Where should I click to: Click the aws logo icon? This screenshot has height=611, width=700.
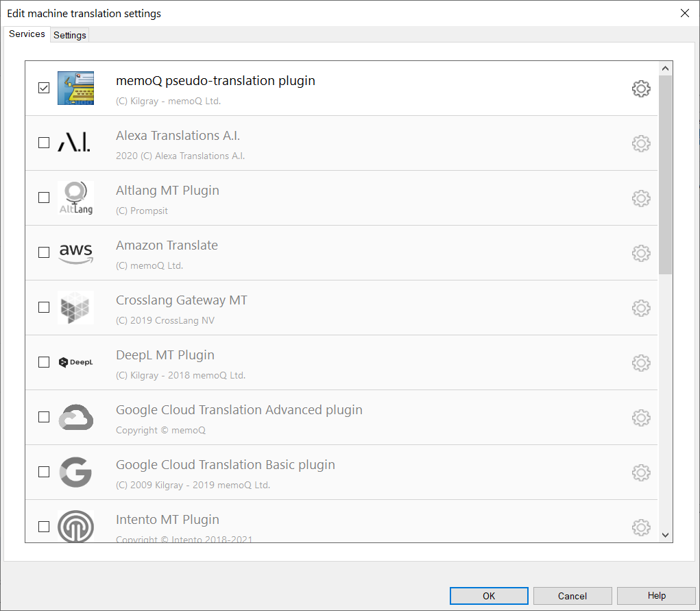[76, 254]
